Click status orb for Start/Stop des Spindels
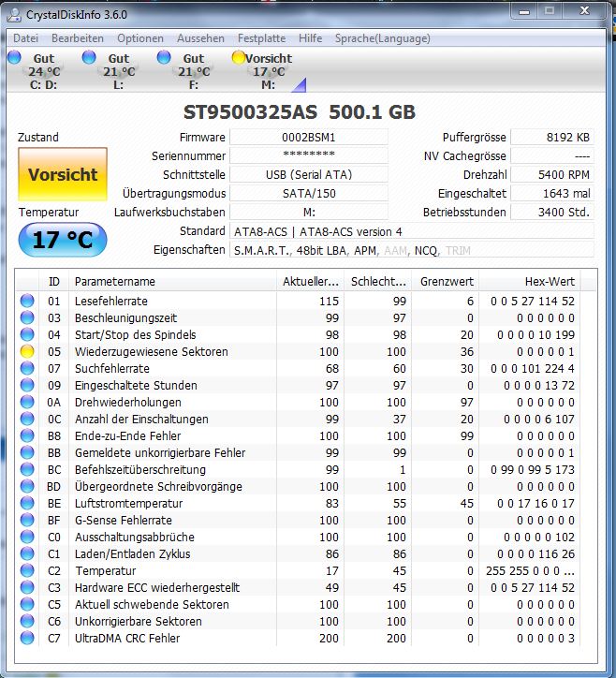616x678 pixels. pyautogui.click(x=27, y=334)
